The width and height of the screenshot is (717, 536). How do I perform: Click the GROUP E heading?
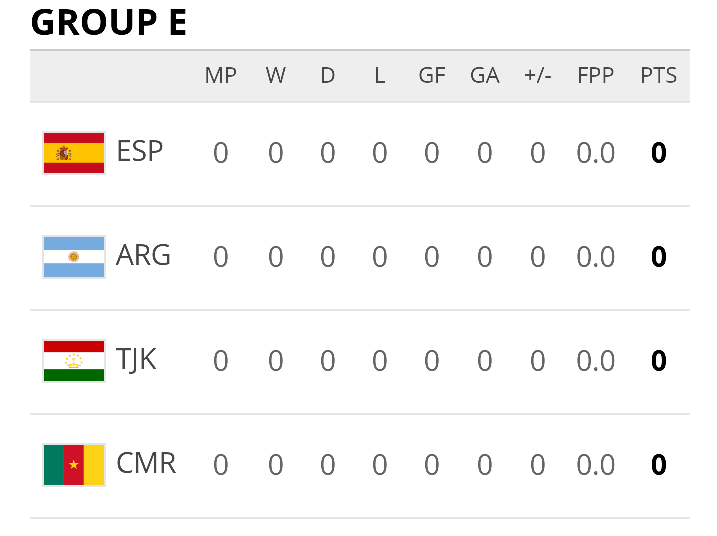pyautogui.click(x=109, y=22)
